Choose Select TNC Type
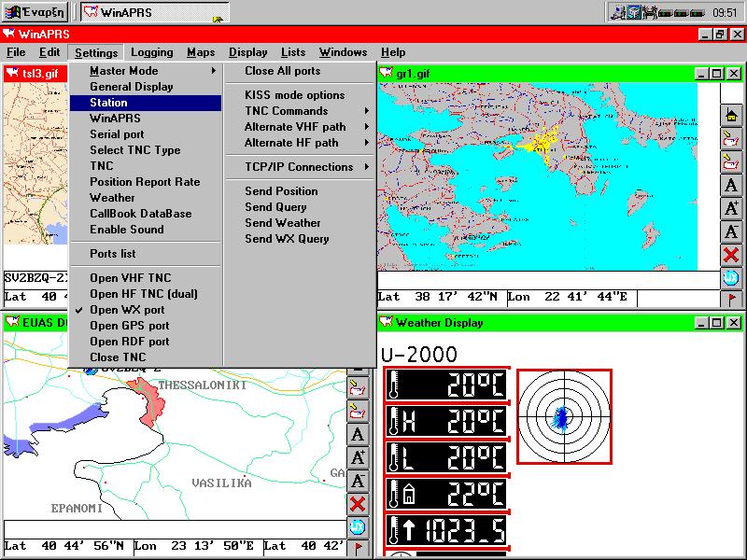Screen dimensions: 747x560 pyautogui.click(x=146, y=150)
